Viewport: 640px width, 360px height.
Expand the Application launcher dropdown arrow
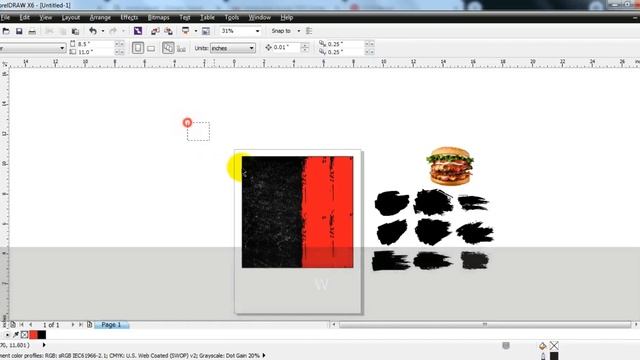(x=196, y=31)
